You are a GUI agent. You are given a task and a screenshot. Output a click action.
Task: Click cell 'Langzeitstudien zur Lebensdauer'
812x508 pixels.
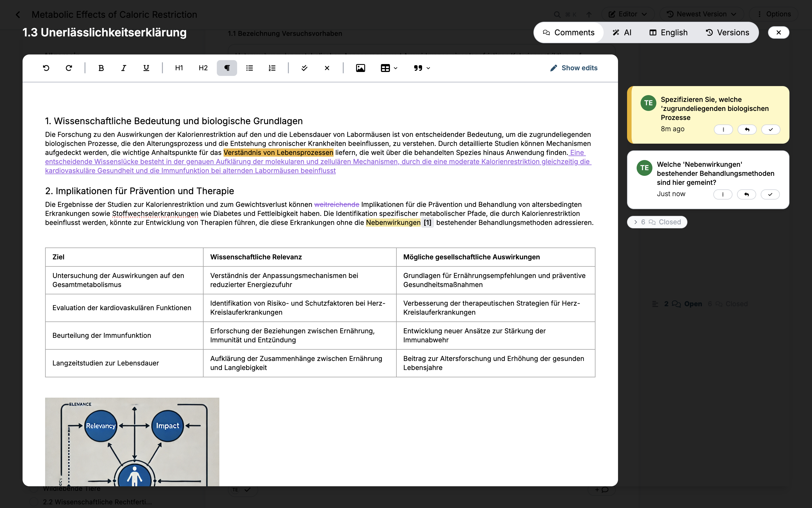point(124,363)
